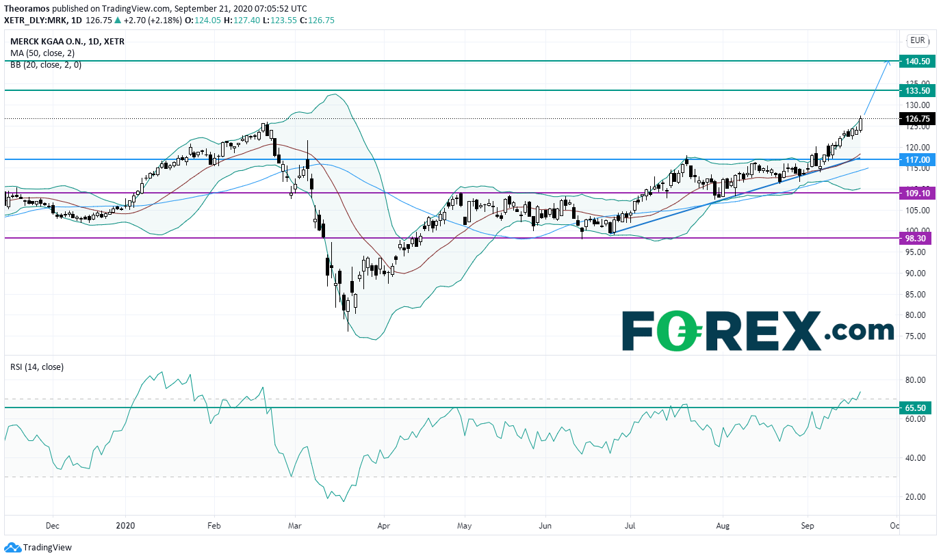Screen dimensions: 941x560
Task: Click the Jun label on the time axis
Action: pos(545,526)
